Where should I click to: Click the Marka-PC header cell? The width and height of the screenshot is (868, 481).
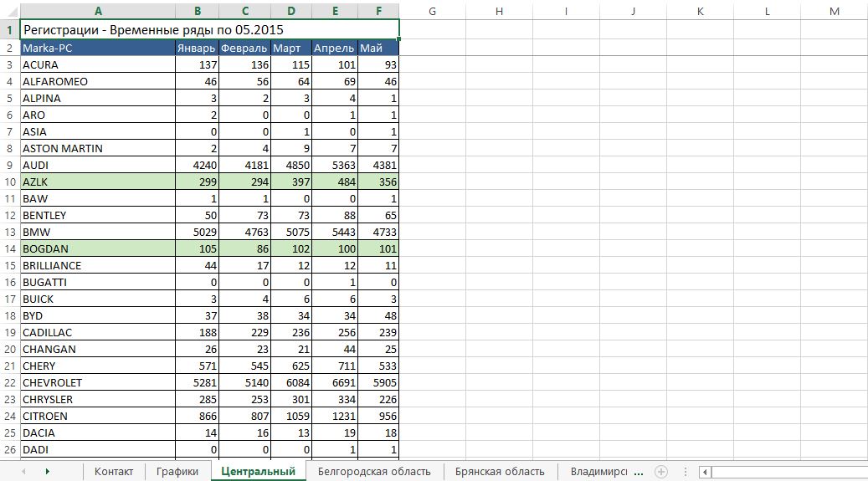pos(98,49)
